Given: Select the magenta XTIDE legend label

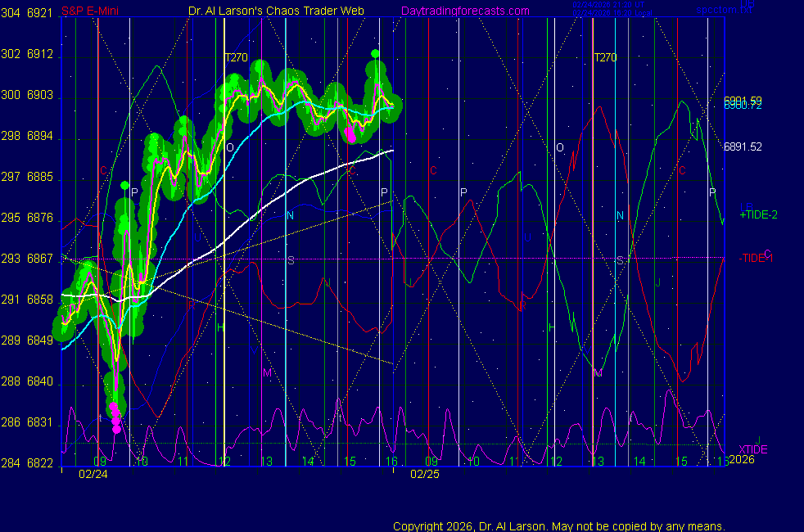Looking at the screenshot, I should 753,450.
